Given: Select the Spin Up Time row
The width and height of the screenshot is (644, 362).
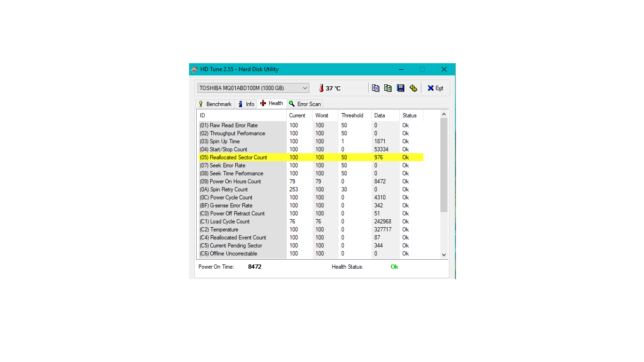Looking at the screenshot, I should pos(310,141).
